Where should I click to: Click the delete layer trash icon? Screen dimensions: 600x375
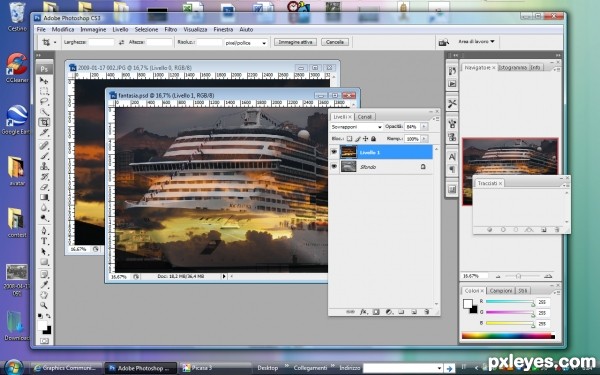coord(426,312)
